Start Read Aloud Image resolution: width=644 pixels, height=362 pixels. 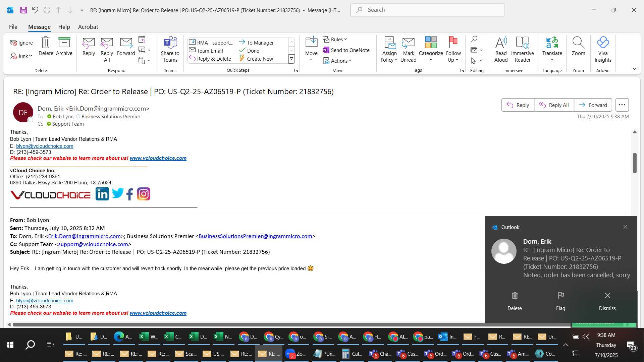501,50
